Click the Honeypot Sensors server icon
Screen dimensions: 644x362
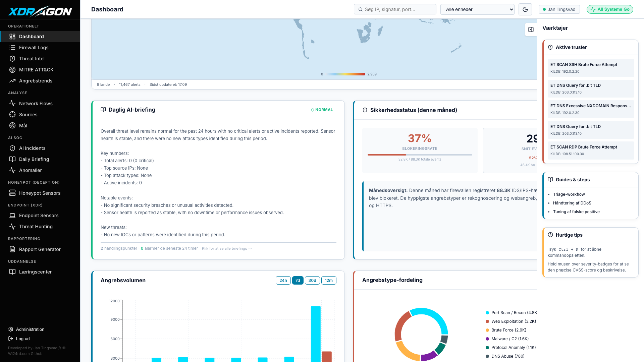[12, 193]
